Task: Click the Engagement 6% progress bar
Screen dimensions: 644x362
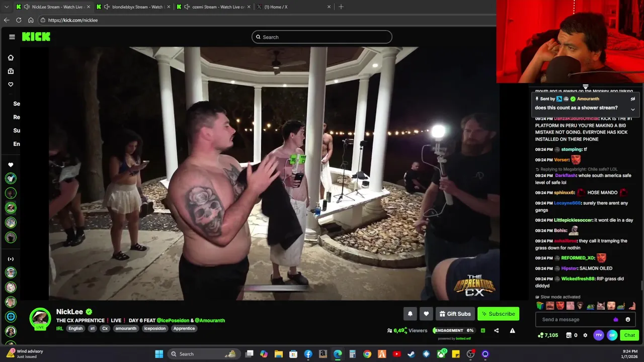Action: tap(454, 330)
